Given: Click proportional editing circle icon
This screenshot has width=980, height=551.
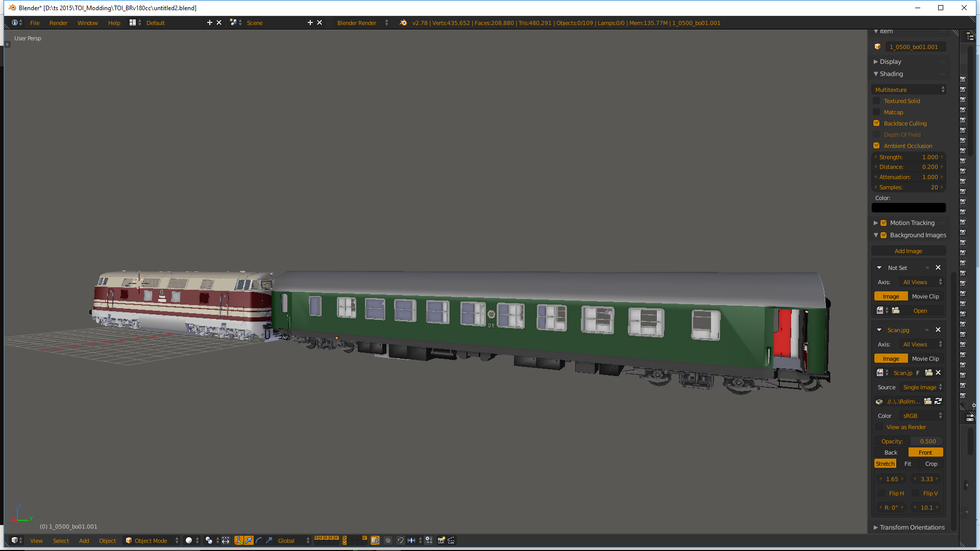Looking at the screenshot, I should (x=388, y=540).
